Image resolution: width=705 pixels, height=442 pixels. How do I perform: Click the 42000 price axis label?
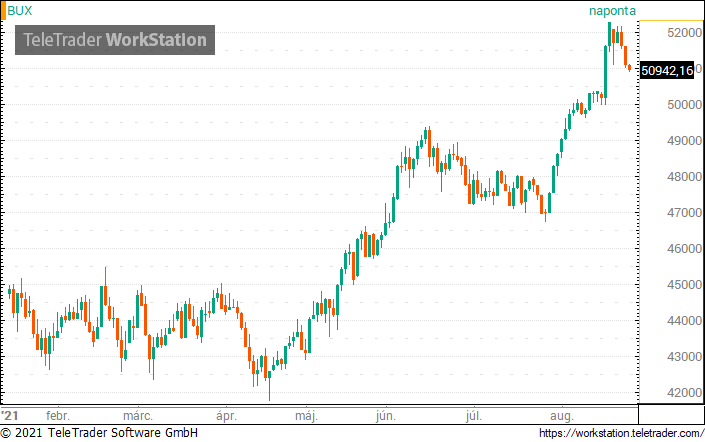pos(684,393)
